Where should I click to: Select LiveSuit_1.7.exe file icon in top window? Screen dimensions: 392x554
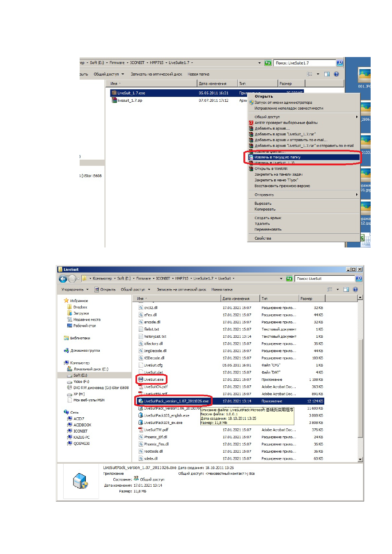click(115, 93)
